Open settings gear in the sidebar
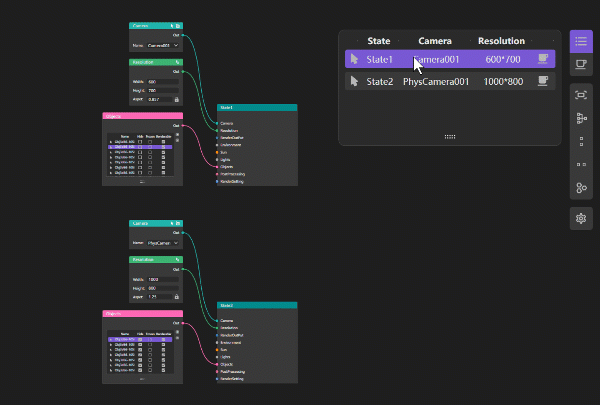This screenshot has width=600, height=405. [581, 217]
